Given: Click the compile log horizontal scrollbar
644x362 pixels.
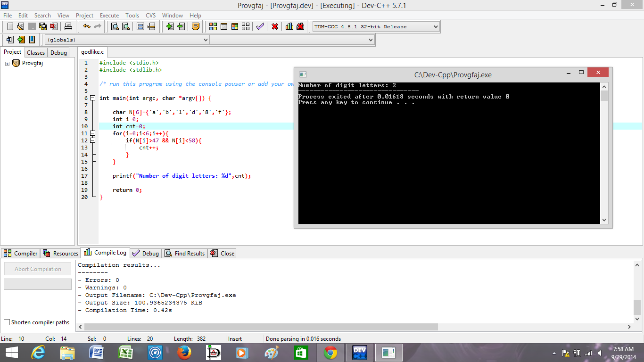Looking at the screenshot, I should pyautogui.click(x=261, y=327).
